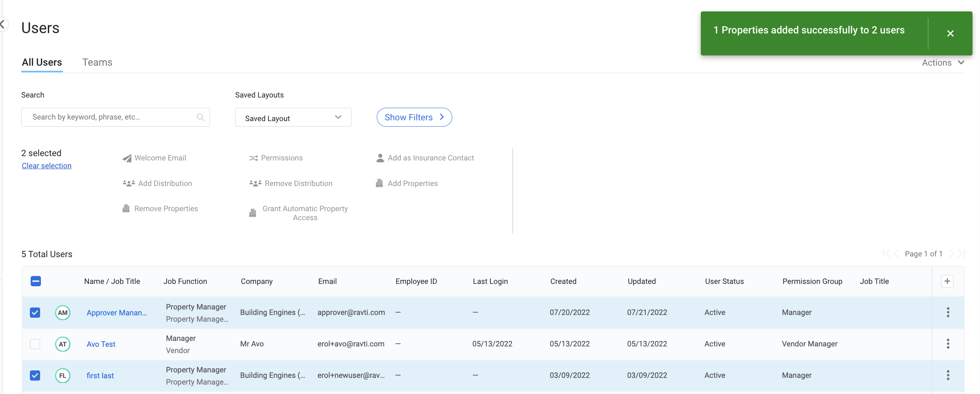Expand Show Filters panel
The image size is (980, 394).
414,117
